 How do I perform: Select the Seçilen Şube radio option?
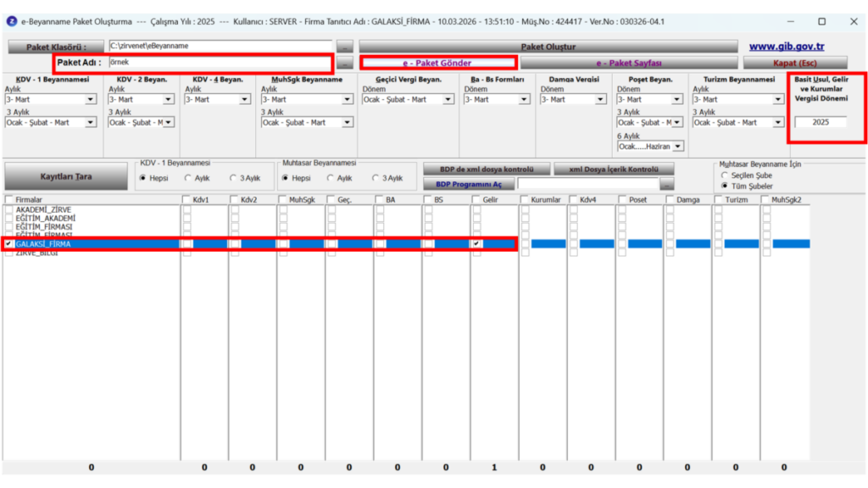(x=725, y=175)
